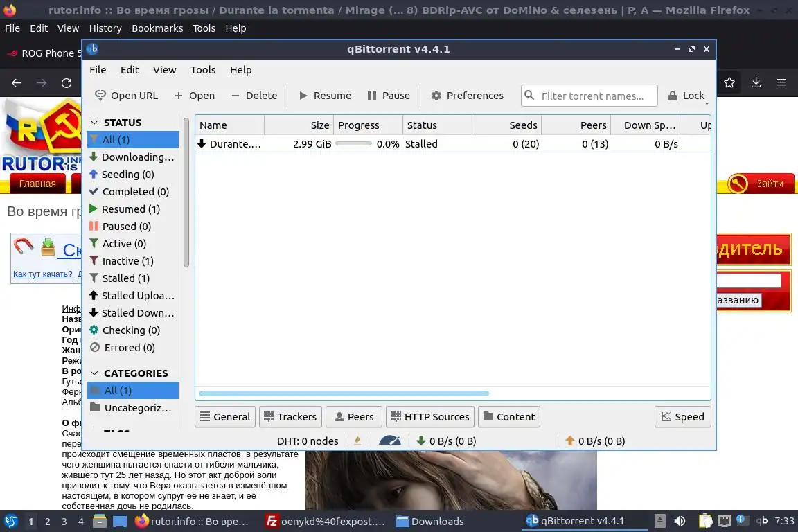Sort torrents by Peers column header

click(576, 125)
